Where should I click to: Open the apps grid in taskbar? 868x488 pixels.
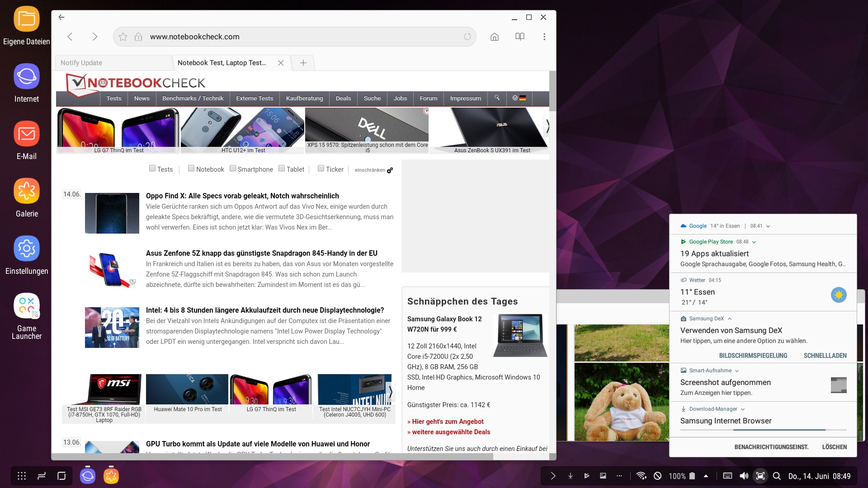22,476
